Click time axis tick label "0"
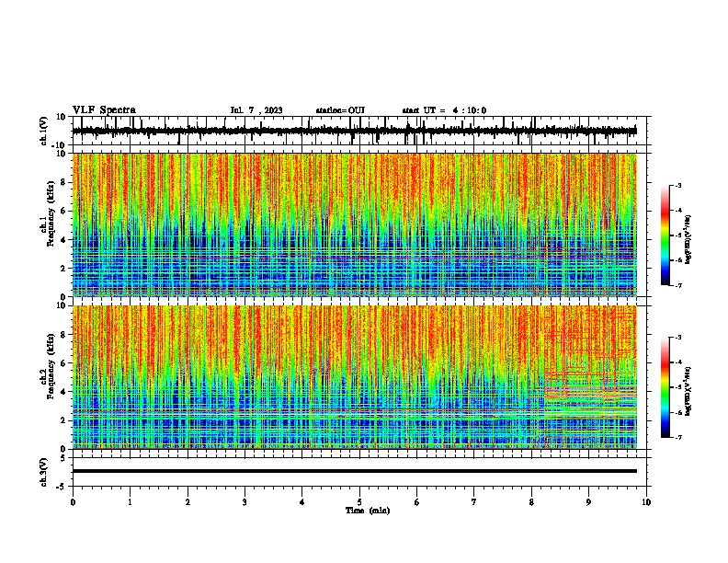Screen dimensions: 728x563 (x=73, y=502)
